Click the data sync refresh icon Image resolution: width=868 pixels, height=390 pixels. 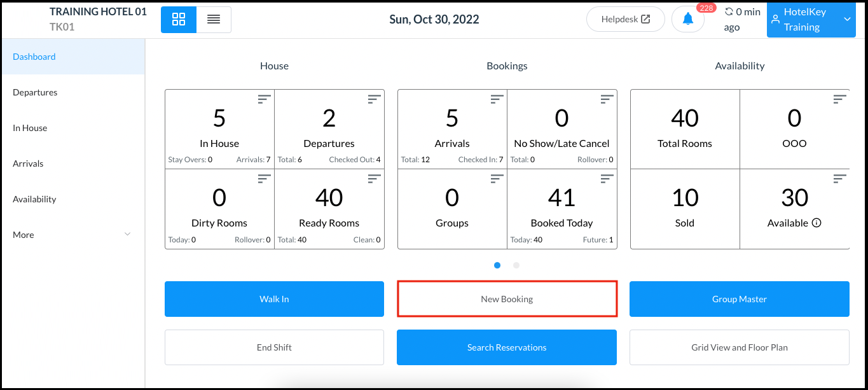[x=728, y=11]
